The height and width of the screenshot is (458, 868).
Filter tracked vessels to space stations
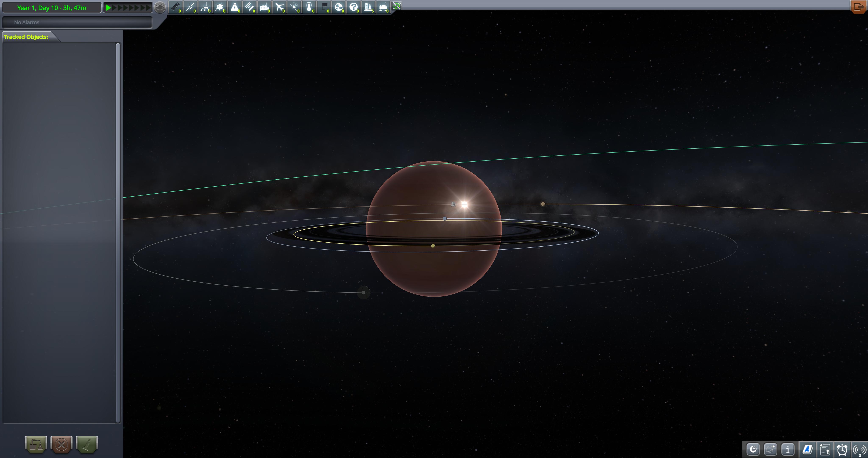250,7
